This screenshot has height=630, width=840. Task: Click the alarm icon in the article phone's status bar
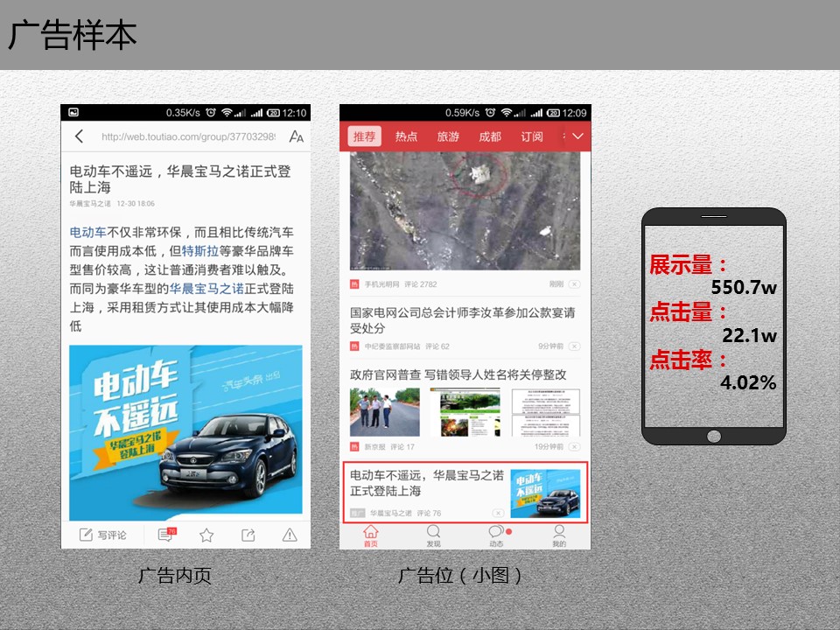tap(211, 113)
